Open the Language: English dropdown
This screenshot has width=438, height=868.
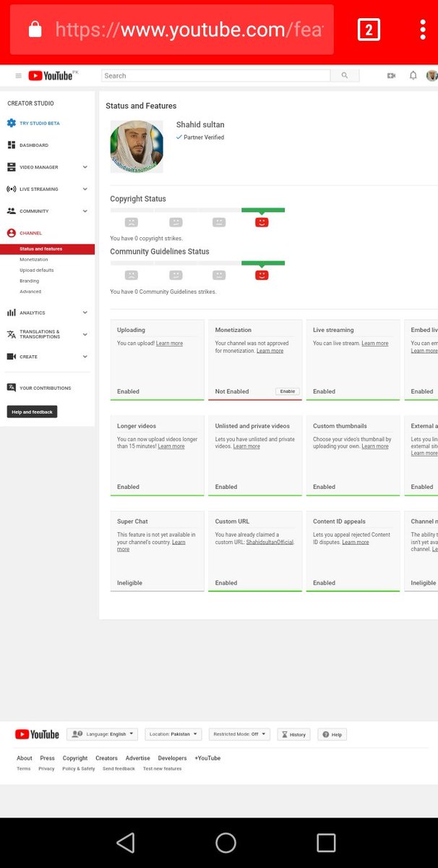[103, 734]
